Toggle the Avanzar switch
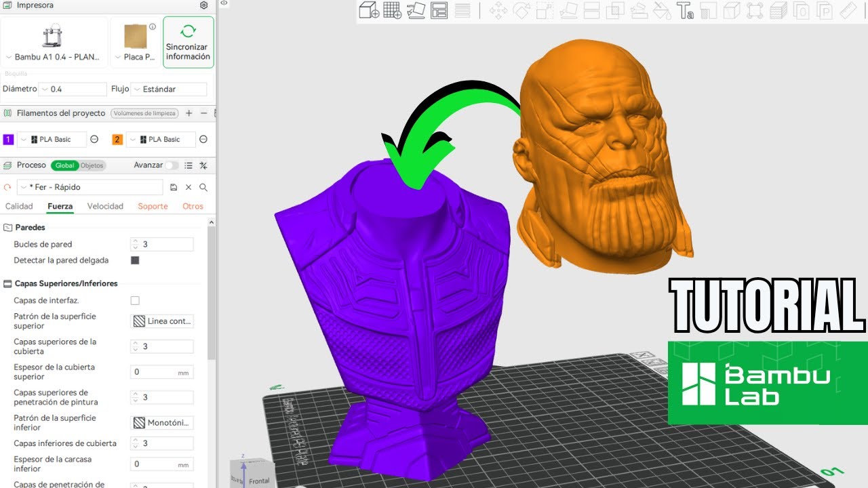868x488 pixels. pos(172,165)
